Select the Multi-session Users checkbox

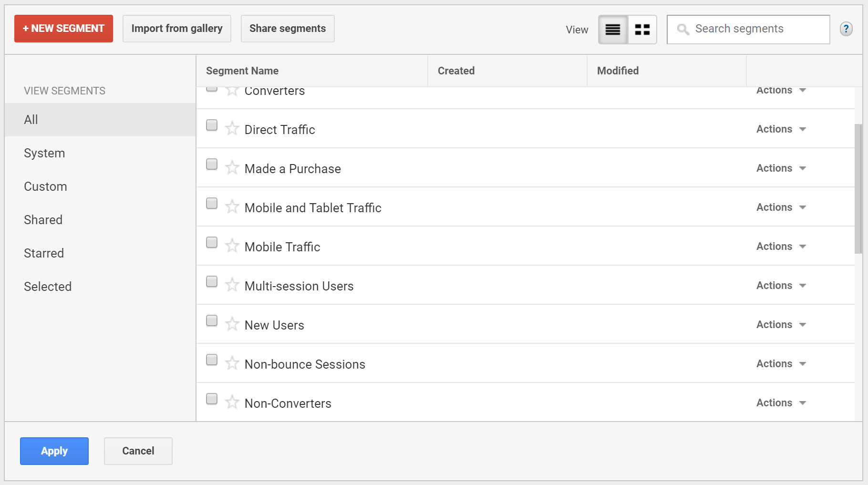point(212,282)
